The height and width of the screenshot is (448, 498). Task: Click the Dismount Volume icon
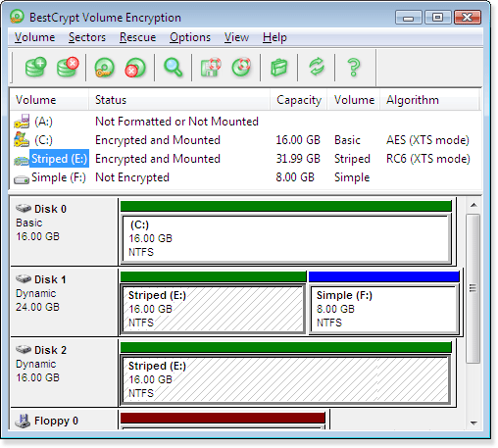point(135,68)
